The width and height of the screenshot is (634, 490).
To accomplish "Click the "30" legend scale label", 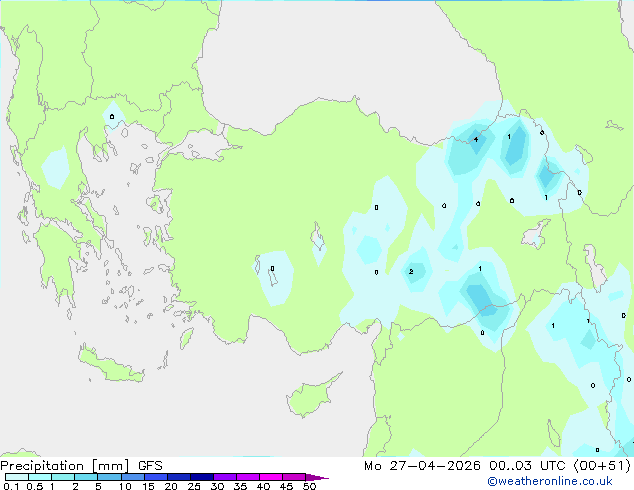I will (x=217, y=486).
